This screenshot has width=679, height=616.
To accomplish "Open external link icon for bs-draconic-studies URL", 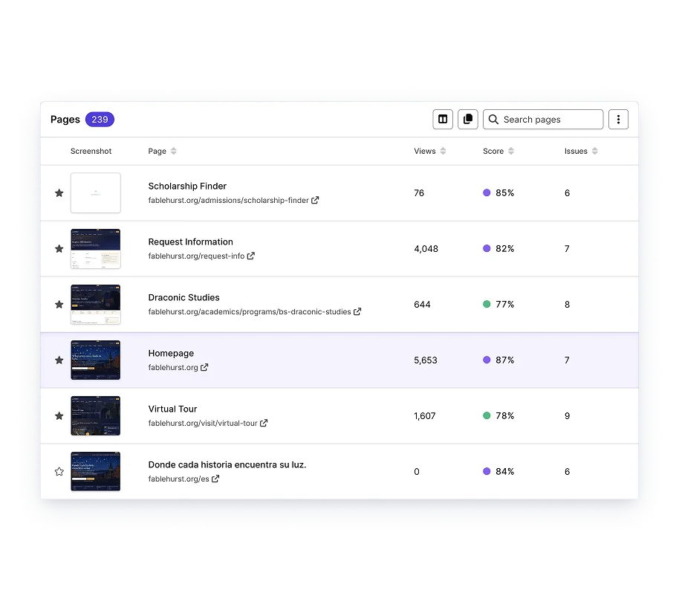I will (x=357, y=311).
